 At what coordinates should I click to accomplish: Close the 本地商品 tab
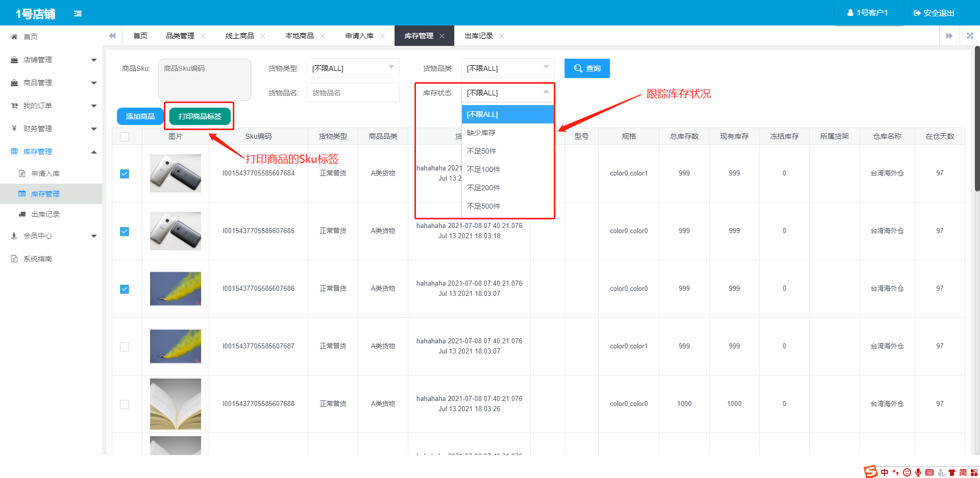point(323,36)
